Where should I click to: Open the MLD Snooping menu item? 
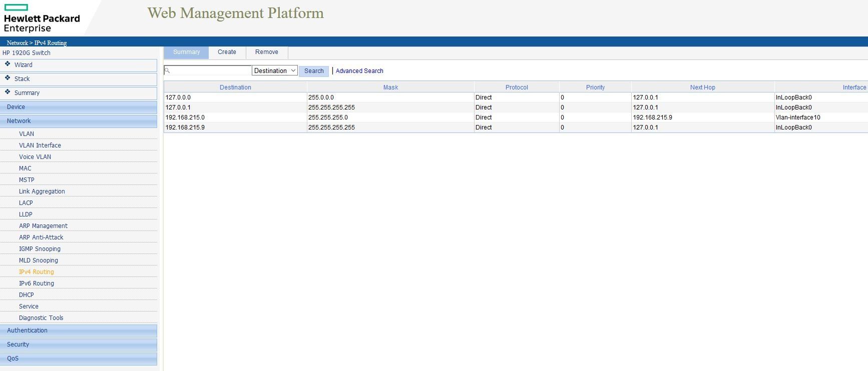[x=39, y=260]
